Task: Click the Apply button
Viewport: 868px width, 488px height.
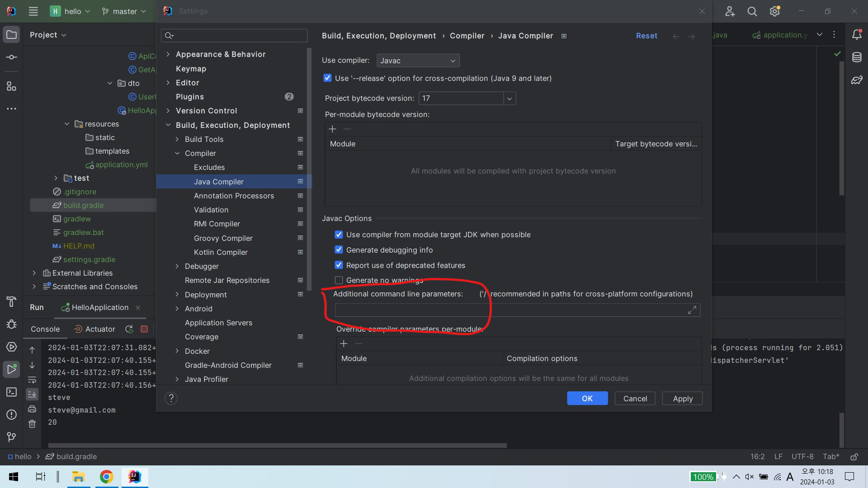Action: [x=682, y=398]
